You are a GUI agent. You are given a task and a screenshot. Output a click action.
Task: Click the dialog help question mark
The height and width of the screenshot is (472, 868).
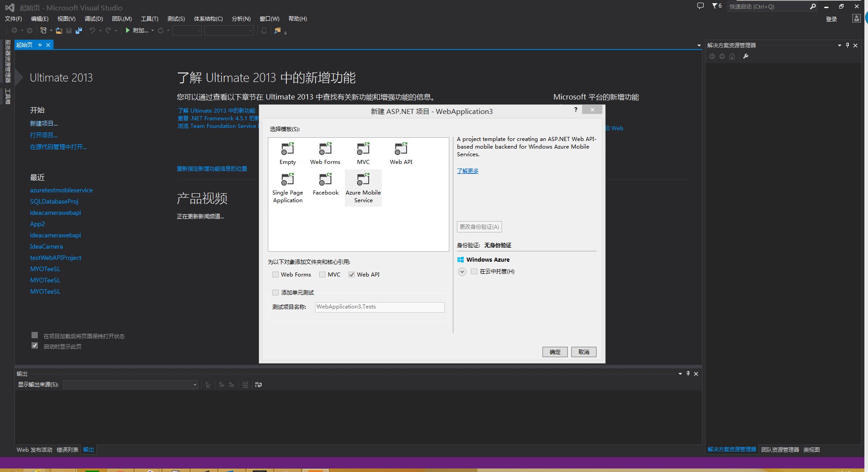coord(576,109)
